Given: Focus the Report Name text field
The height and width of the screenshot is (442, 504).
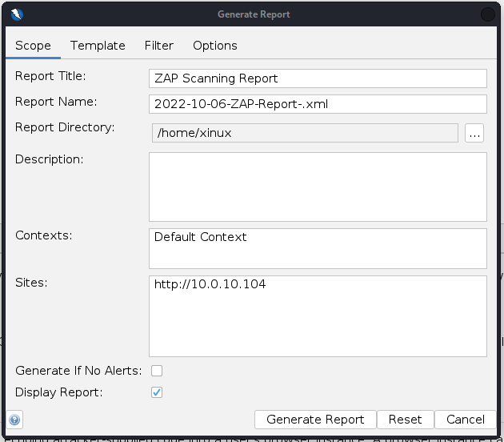Looking at the screenshot, I should (318, 104).
